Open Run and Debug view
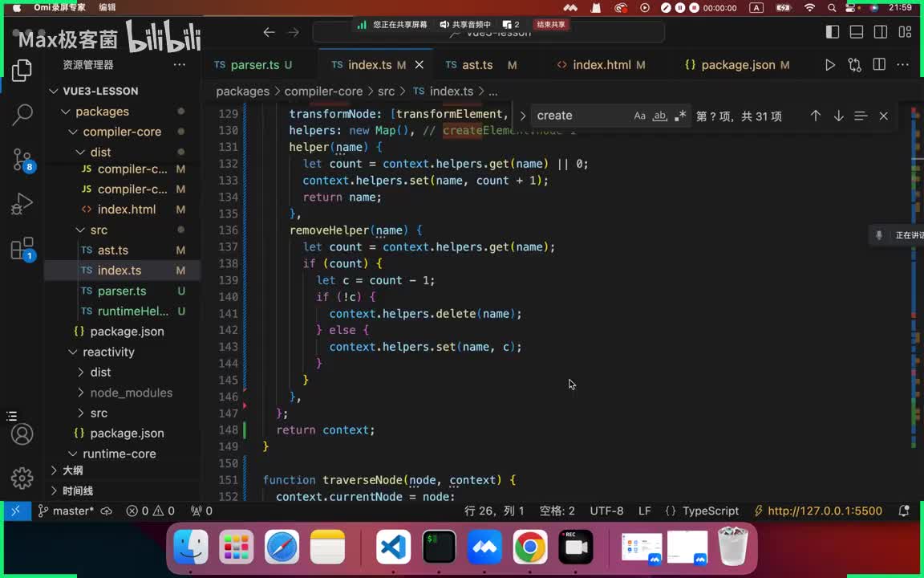The width and height of the screenshot is (924, 578). pos(22,204)
